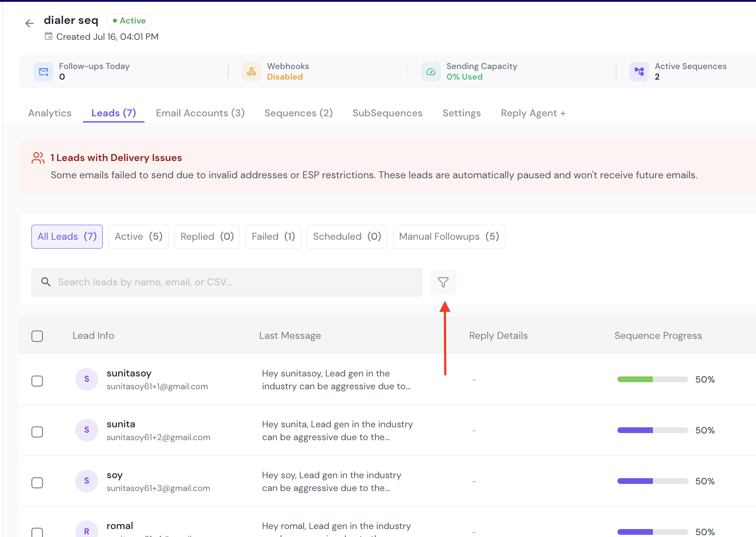Select the Leads (7) tab
The image size is (756, 537).
coord(114,113)
